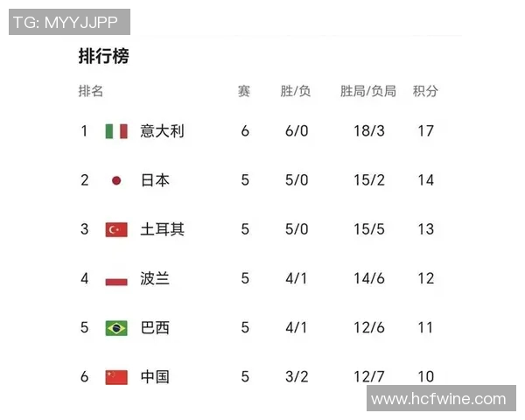Open team 中国 entry

[x=155, y=377]
